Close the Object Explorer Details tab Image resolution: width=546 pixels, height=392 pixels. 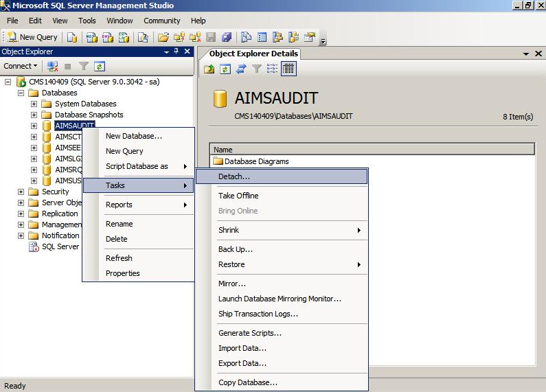click(x=538, y=54)
